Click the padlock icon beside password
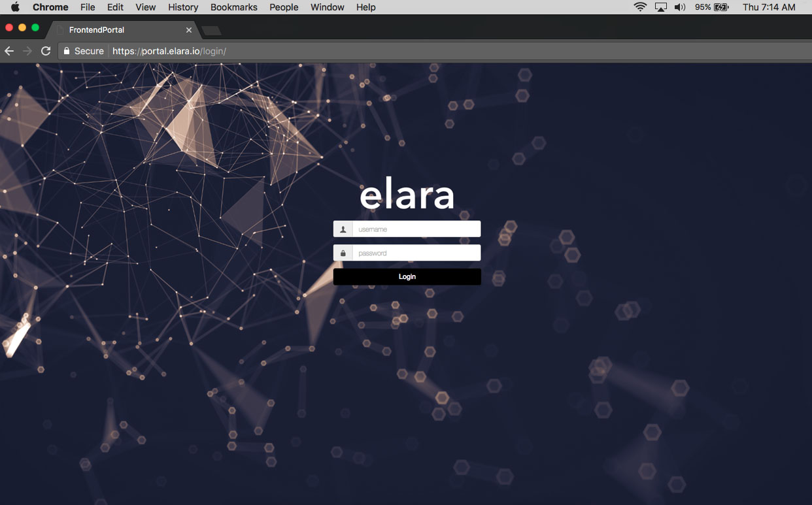The height and width of the screenshot is (505, 812). (x=343, y=253)
